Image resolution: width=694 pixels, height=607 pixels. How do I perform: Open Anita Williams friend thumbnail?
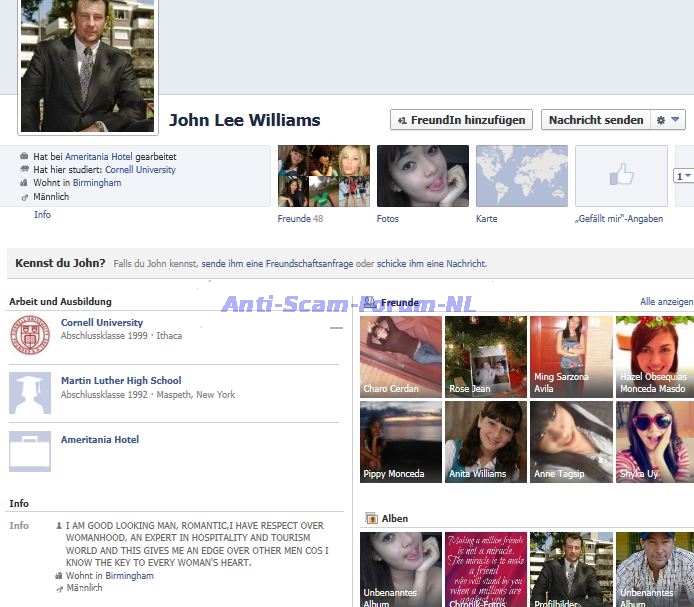pos(485,441)
